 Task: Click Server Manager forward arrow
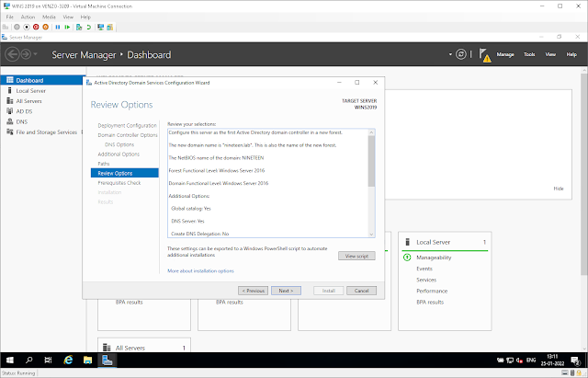coord(26,54)
